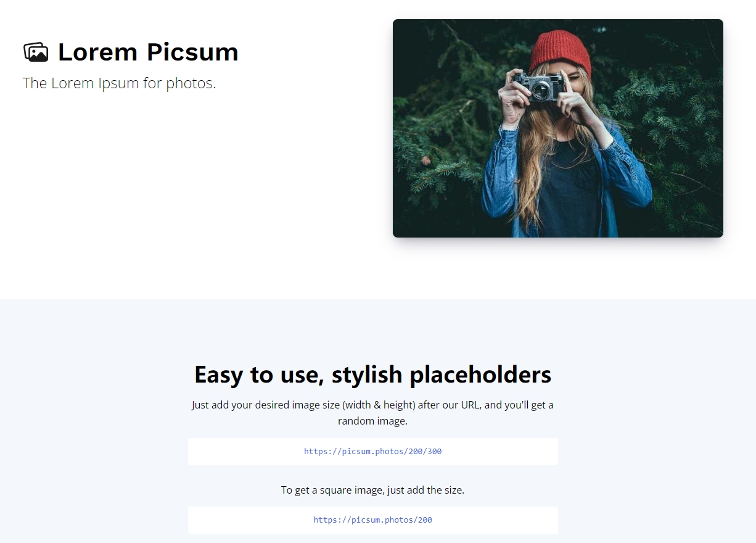Screen dimensions: 756x543
Task: Click the Lorem Picsum photo-stack logo icon
Action: pos(36,52)
